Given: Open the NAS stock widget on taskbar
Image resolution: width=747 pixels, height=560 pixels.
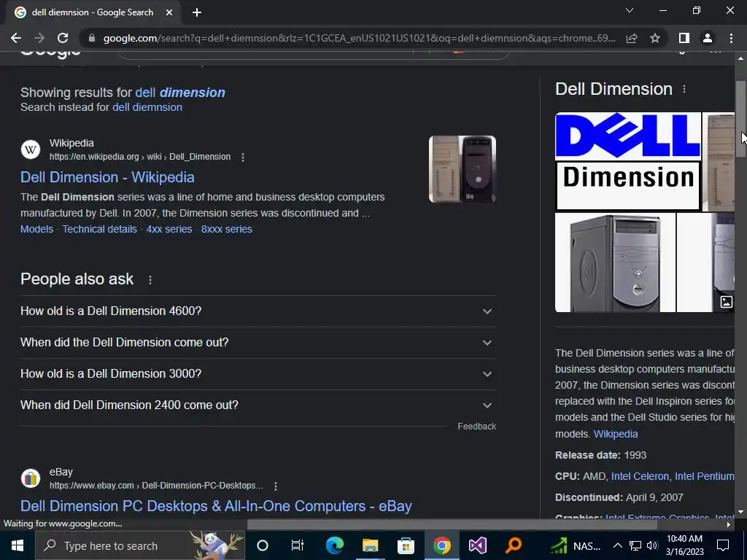Looking at the screenshot, I should 575,545.
